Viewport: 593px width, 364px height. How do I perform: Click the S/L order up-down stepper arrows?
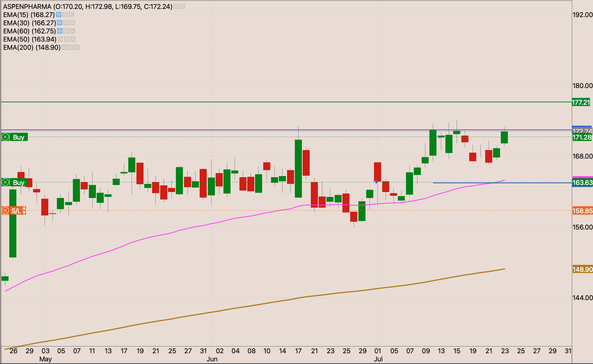tap(24, 211)
